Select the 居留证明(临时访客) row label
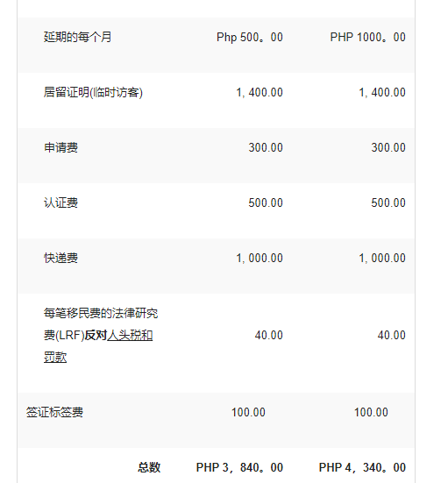The height and width of the screenshot is (483, 448). (93, 92)
